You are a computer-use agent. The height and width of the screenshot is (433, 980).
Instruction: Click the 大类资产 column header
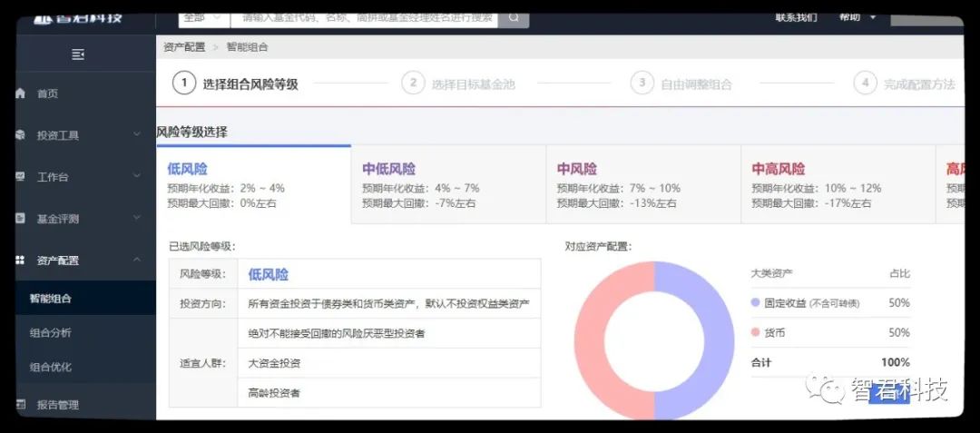(771, 273)
